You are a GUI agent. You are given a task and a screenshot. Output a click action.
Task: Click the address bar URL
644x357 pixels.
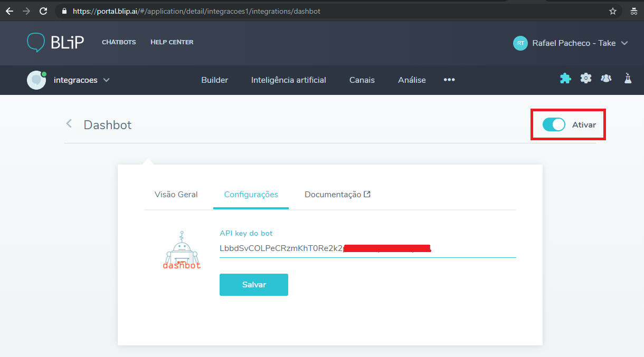pyautogui.click(x=196, y=11)
